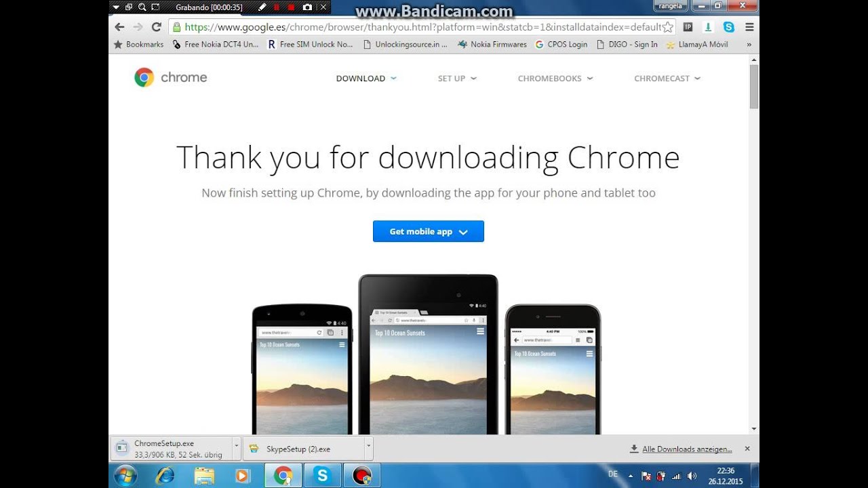Show more bookmarks with the double chevron
Viewport: 868px width, 488px height.
point(749,44)
